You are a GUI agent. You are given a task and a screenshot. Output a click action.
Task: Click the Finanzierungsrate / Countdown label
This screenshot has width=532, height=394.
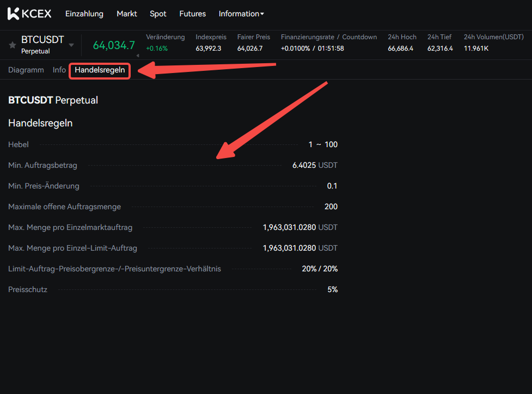click(x=328, y=37)
